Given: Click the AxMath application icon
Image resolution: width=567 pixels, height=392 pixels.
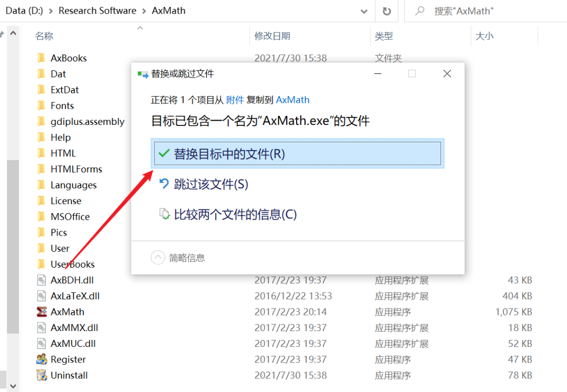Looking at the screenshot, I should pyautogui.click(x=41, y=312).
